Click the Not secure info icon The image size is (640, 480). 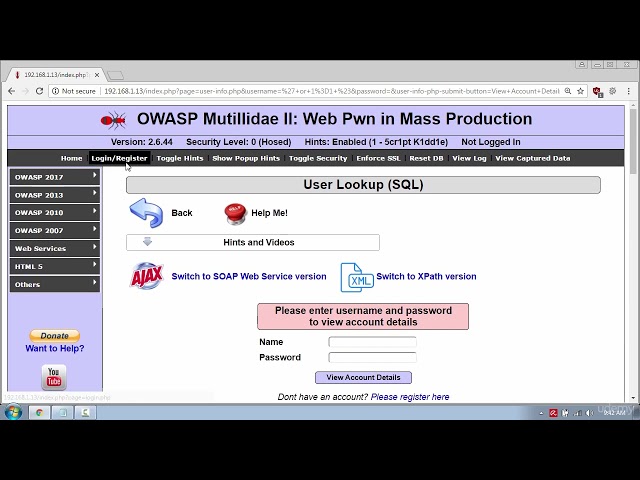(x=56, y=91)
